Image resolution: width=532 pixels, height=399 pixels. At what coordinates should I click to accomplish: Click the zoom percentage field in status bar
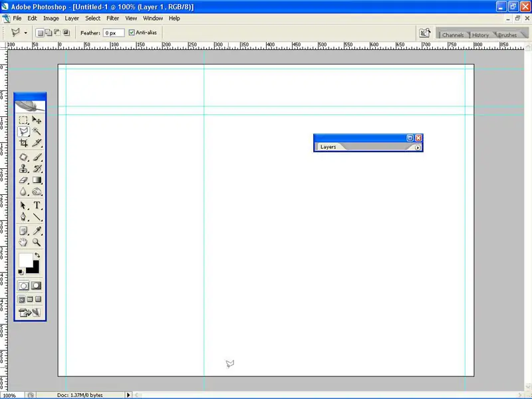pos(12,395)
